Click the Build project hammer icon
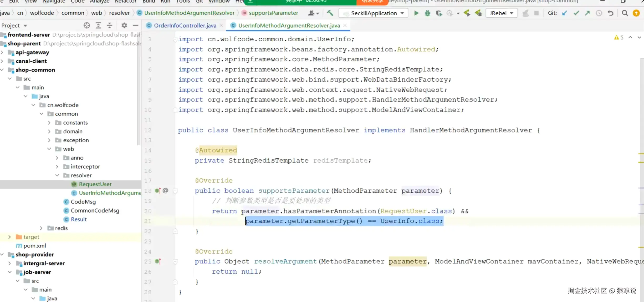 (x=330, y=13)
